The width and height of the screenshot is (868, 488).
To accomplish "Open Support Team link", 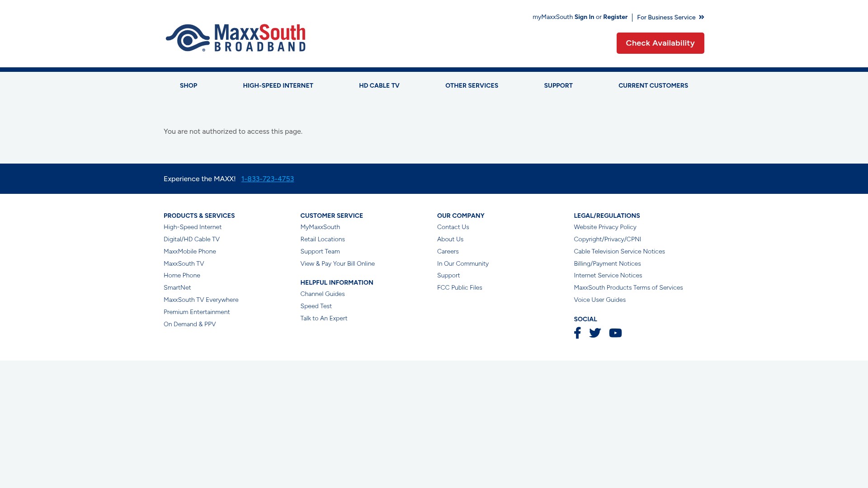I will click(320, 252).
